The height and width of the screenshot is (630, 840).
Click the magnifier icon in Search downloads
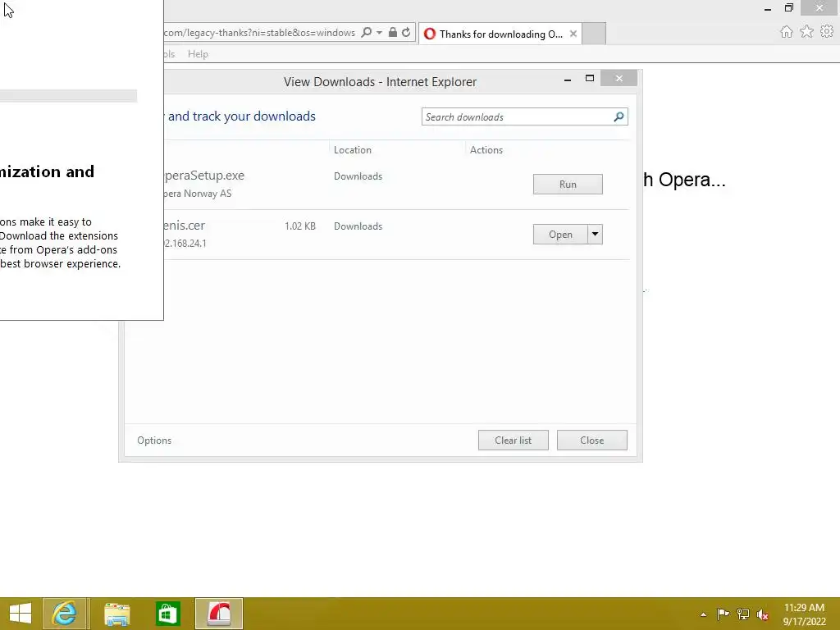[x=619, y=116]
